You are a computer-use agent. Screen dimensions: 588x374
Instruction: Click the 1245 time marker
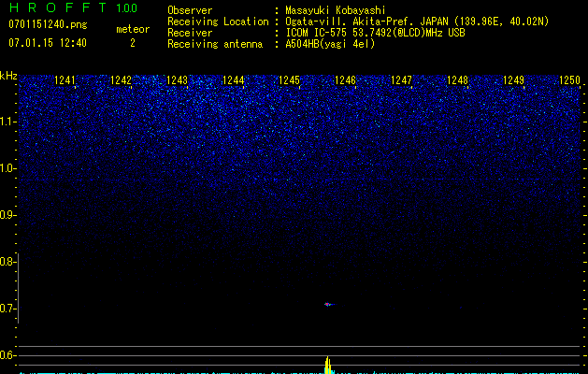point(289,80)
